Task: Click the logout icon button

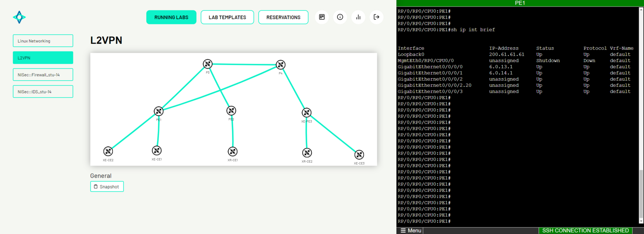Action: (x=376, y=17)
